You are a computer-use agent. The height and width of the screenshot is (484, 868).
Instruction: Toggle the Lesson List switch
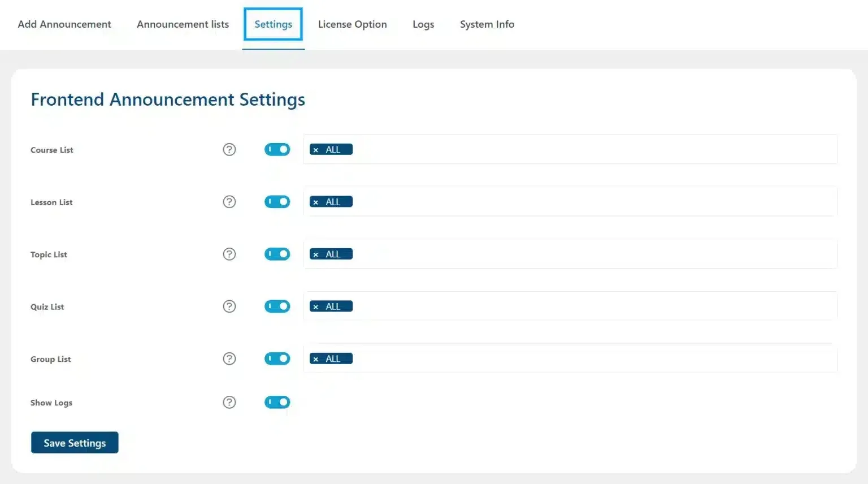[x=277, y=201]
